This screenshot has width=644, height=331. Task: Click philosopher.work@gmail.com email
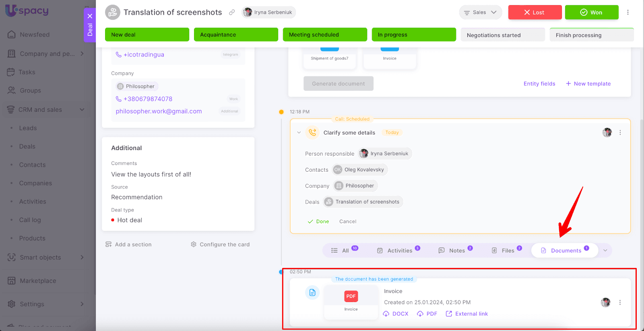pyautogui.click(x=159, y=111)
